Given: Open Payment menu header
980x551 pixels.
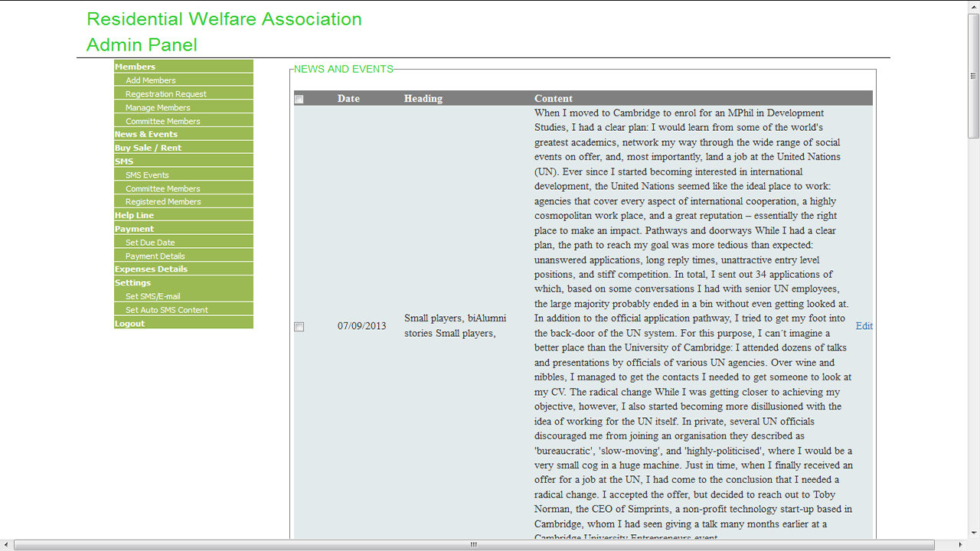Looking at the screenshot, I should (184, 229).
